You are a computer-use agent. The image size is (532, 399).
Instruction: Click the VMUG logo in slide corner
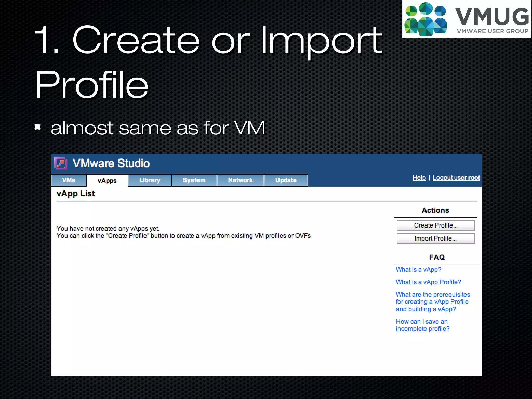(x=467, y=19)
